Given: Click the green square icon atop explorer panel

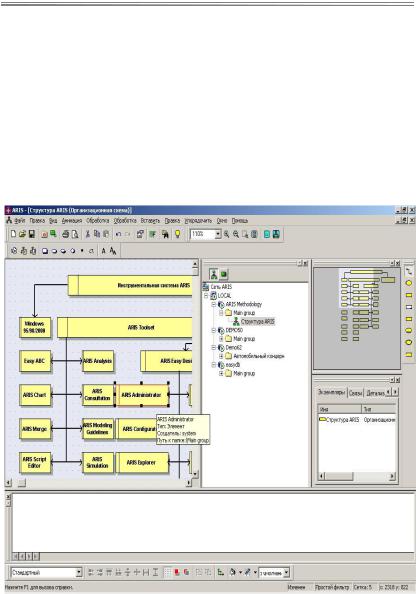Looking at the screenshot, I should 224,274.
